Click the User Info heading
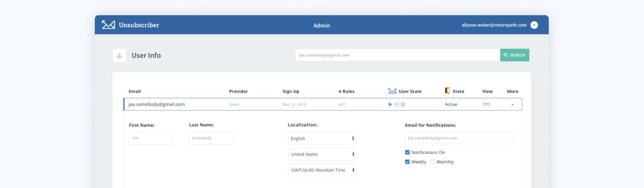 coord(146,56)
